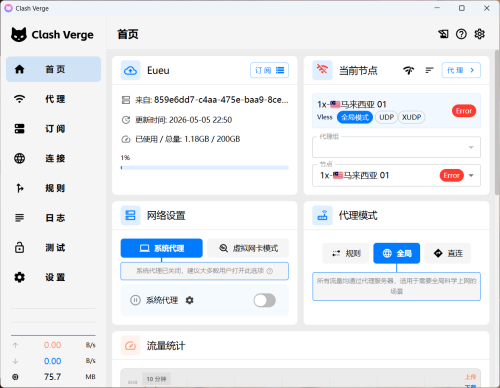Image resolution: width=500 pixels, height=388 pixels.
Task: Select the 系统代理 mode tab
Action: (161, 248)
